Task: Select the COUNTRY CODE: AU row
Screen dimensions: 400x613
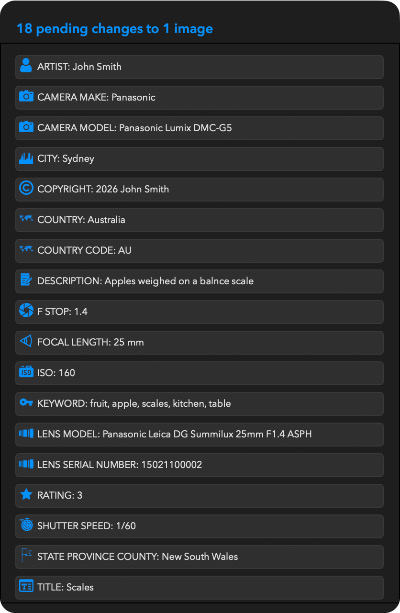Action: pyautogui.click(x=199, y=251)
